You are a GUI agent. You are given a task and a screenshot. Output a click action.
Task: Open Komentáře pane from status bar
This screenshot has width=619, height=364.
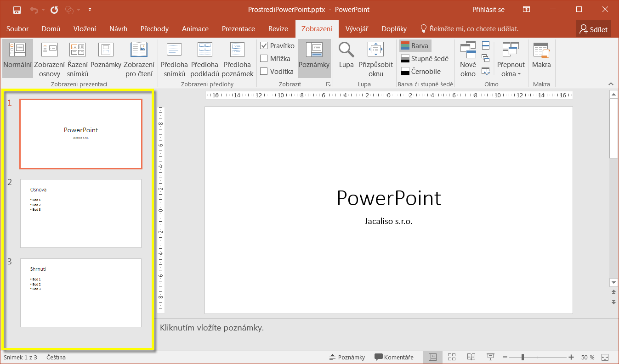[394, 357]
